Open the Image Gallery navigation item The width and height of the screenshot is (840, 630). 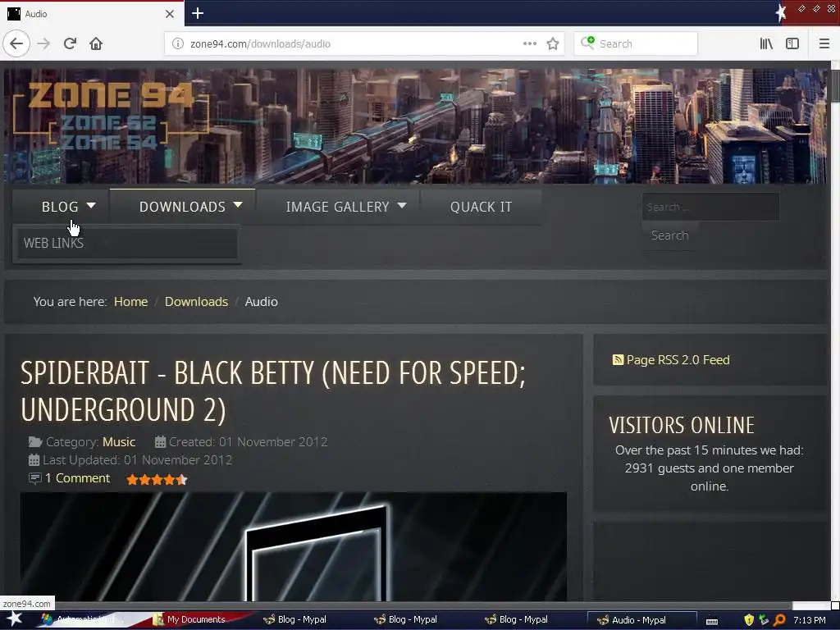[337, 207]
